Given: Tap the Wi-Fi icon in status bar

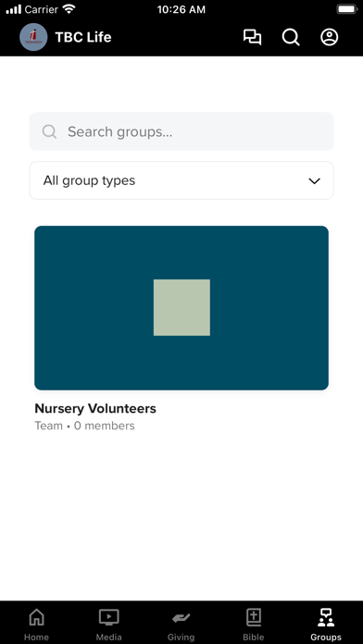Looking at the screenshot, I should click(x=69, y=8).
